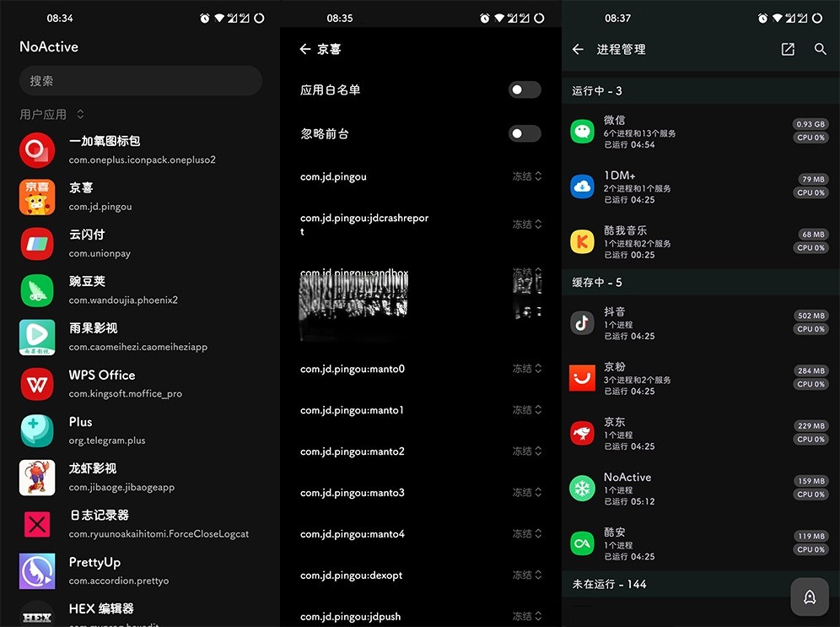840x627 pixels.
Task: Select package name com.kingsoft.moffice_pro
Action: tap(126, 394)
